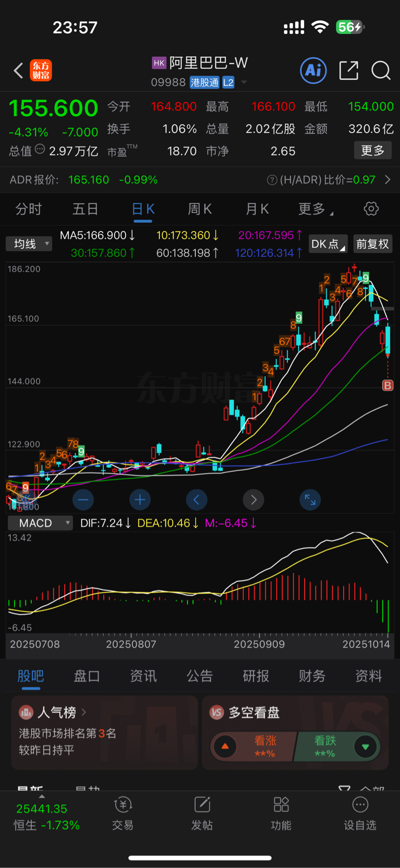Image resolution: width=400 pixels, height=868 pixels.
Task: Expand 人气榜 chevron arrow
Action: pyautogui.click(x=84, y=712)
